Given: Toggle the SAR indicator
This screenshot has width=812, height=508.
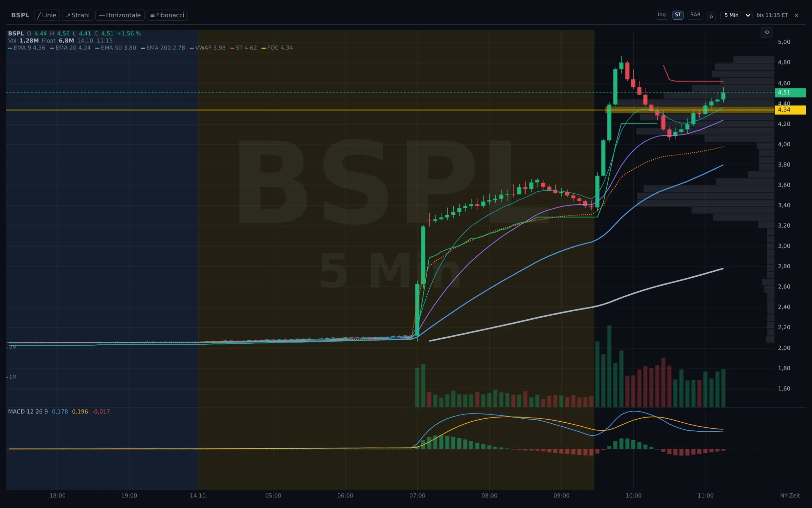Looking at the screenshot, I should point(695,15).
